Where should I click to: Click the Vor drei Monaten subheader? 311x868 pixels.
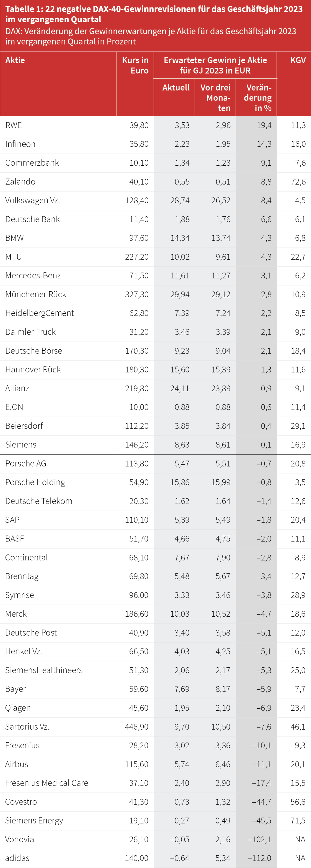point(215,98)
